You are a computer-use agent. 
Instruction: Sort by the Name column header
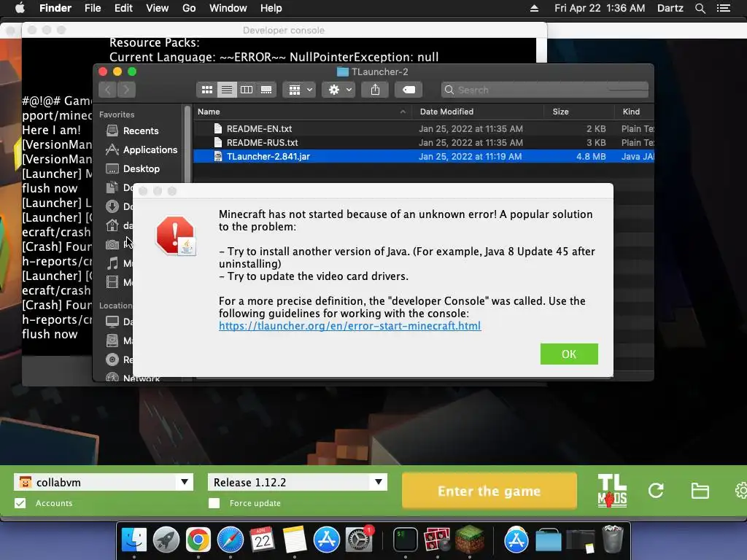pos(302,112)
